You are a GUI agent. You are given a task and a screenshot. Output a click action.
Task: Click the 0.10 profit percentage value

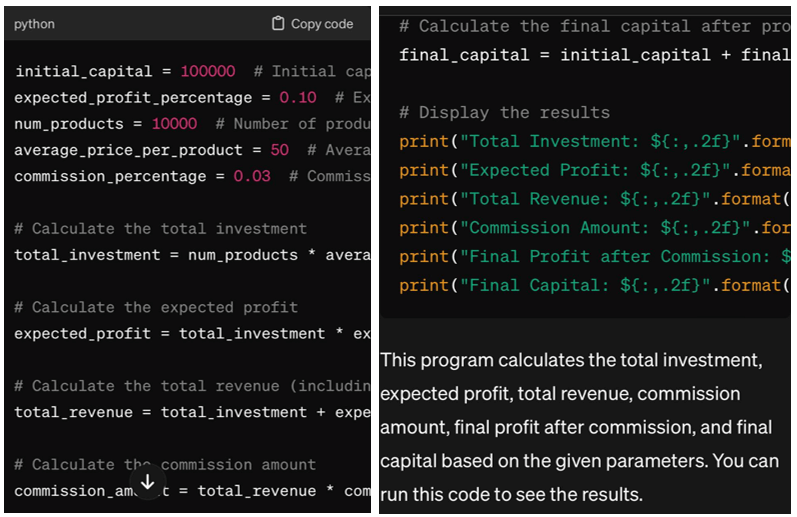(297, 98)
